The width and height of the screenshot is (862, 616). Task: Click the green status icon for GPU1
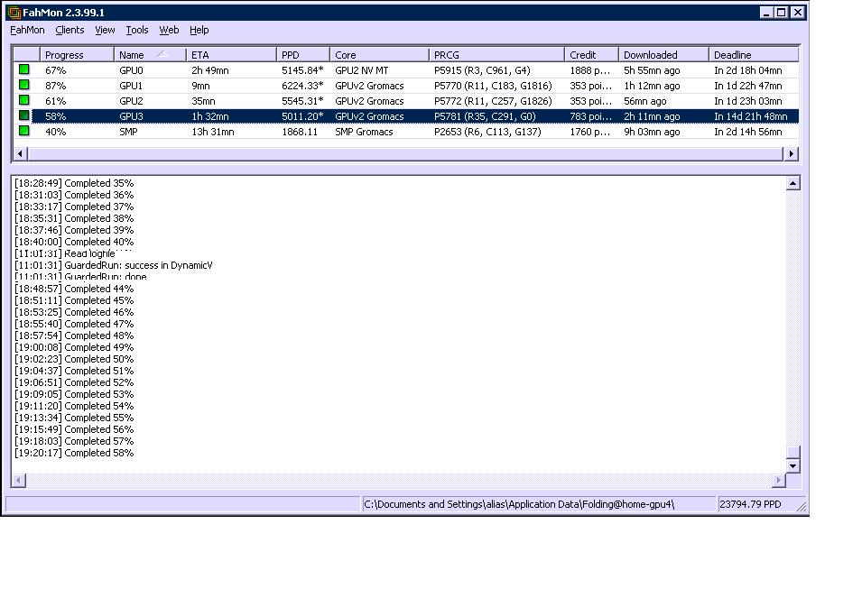pyautogui.click(x=23, y=85)
